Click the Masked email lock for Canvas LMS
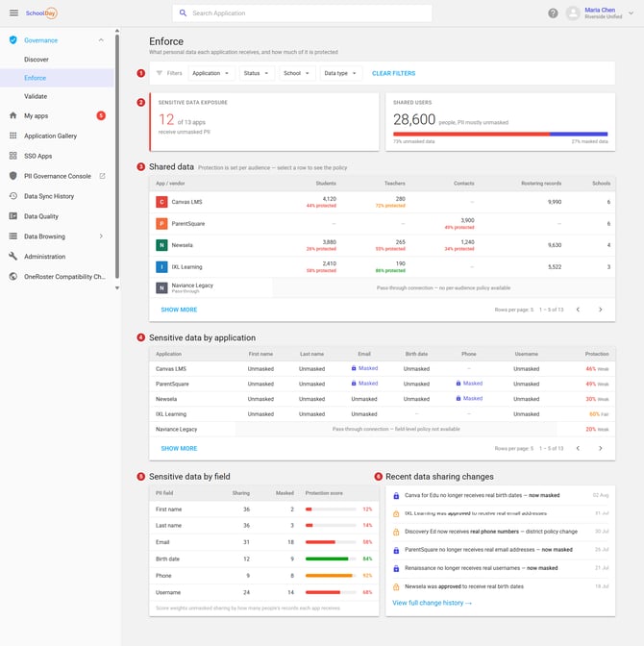The image size is (644, 646). click(354, 368)
